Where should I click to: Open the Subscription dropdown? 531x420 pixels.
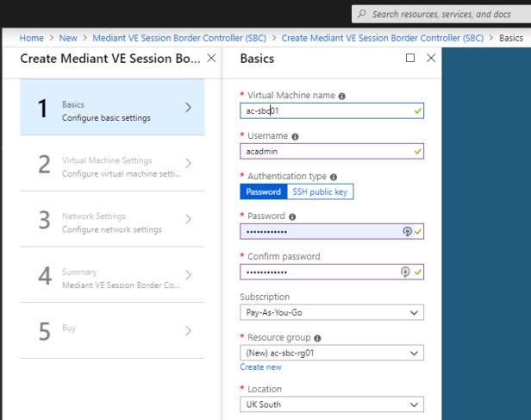331,312
